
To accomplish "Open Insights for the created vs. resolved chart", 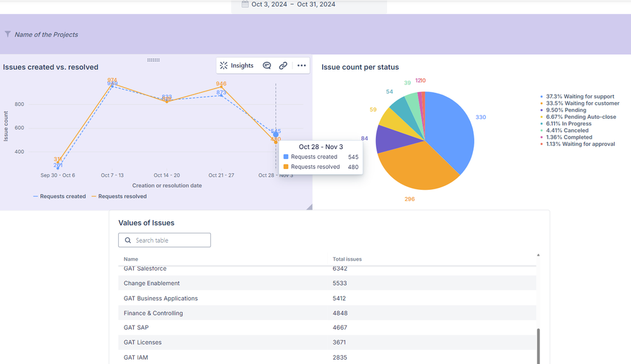I will click(237, 66).
